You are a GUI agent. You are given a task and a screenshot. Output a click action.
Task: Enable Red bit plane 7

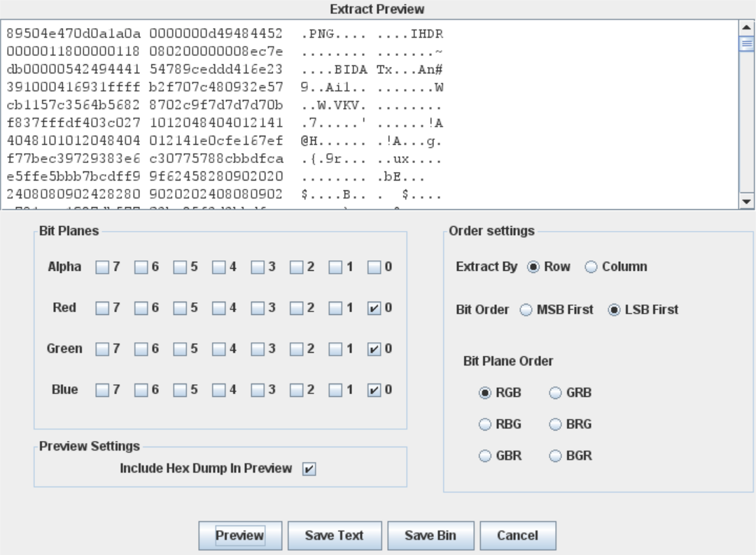[x=102, y=308]
